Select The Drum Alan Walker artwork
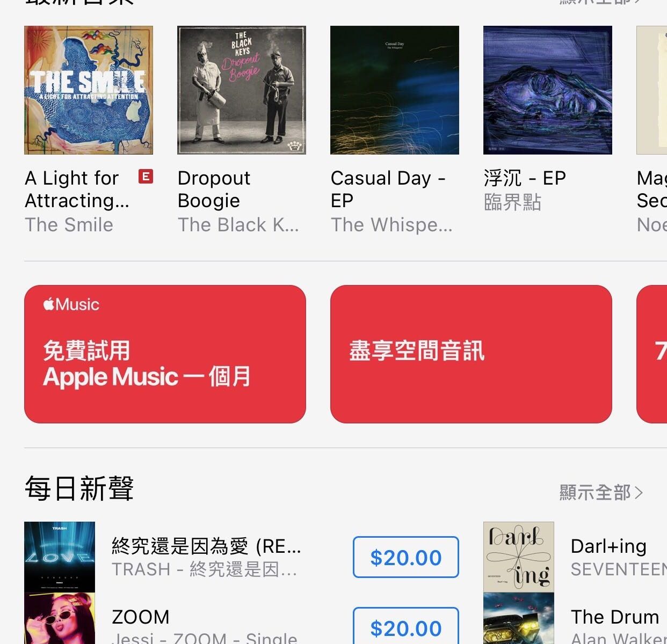This screenshot has width=667, height=644. click(519, 618)
